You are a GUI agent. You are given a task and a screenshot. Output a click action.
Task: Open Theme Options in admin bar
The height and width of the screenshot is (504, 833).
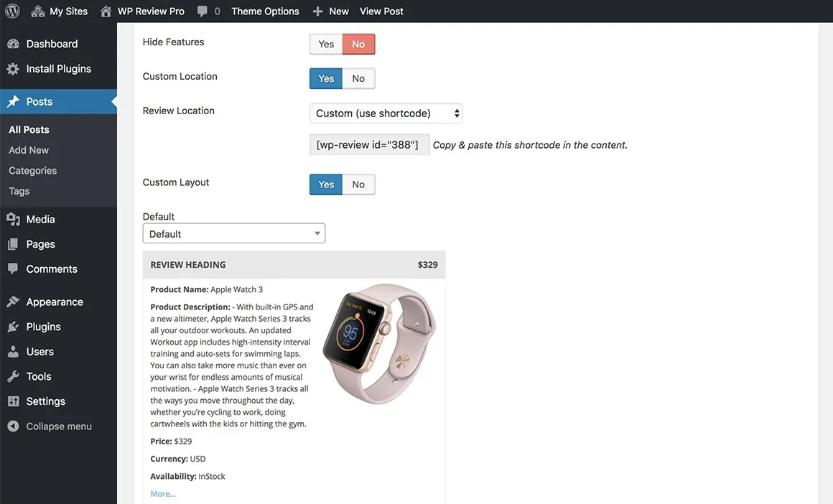(265, 11)
